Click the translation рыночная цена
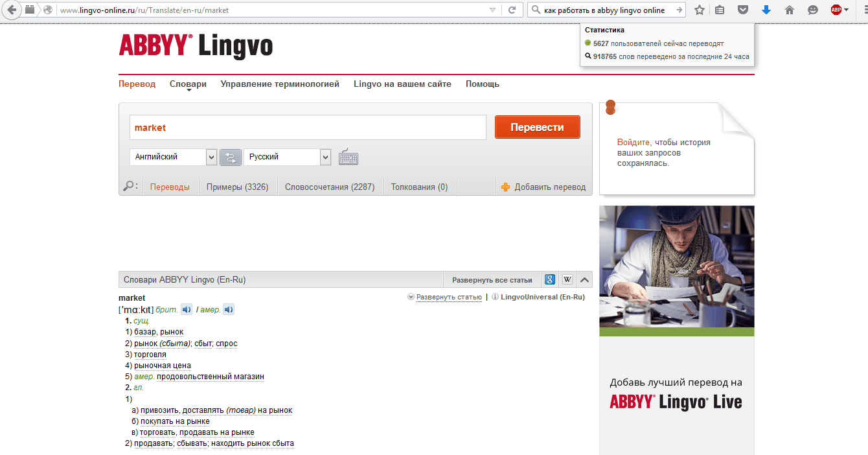868x455 pixels. (163, 366)
